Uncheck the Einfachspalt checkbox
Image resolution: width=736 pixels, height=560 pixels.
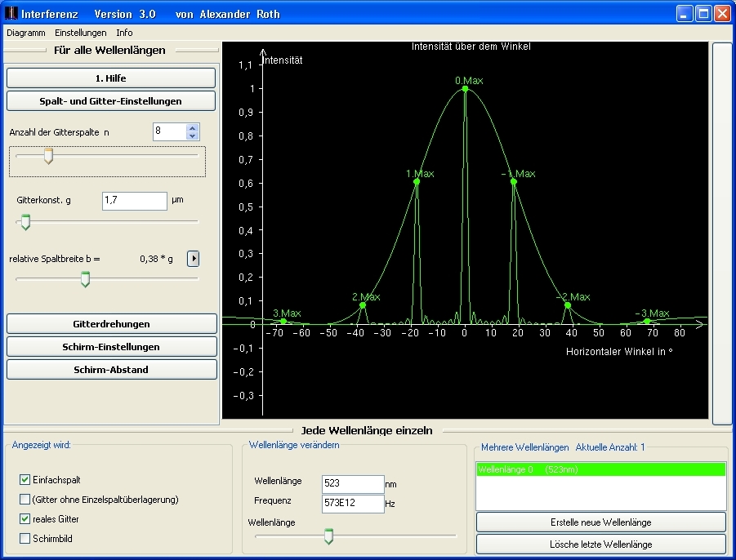pos(25,480)
